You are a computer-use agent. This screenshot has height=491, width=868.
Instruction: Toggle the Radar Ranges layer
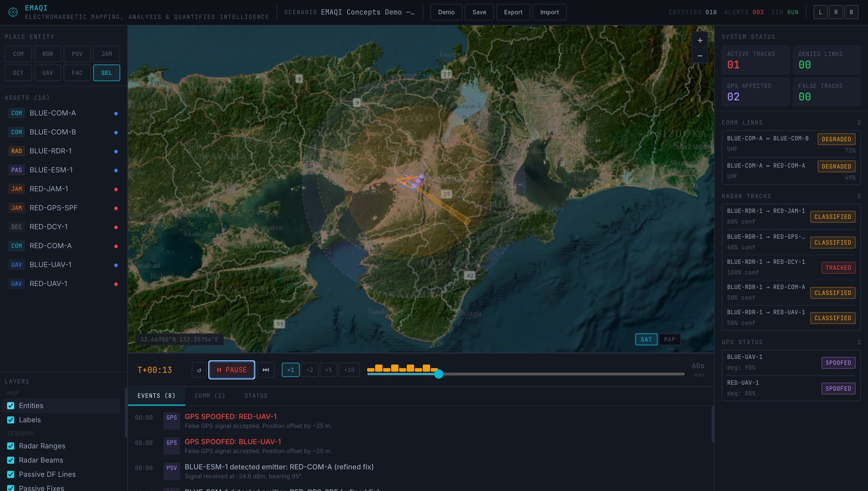(x=11, y=446)
